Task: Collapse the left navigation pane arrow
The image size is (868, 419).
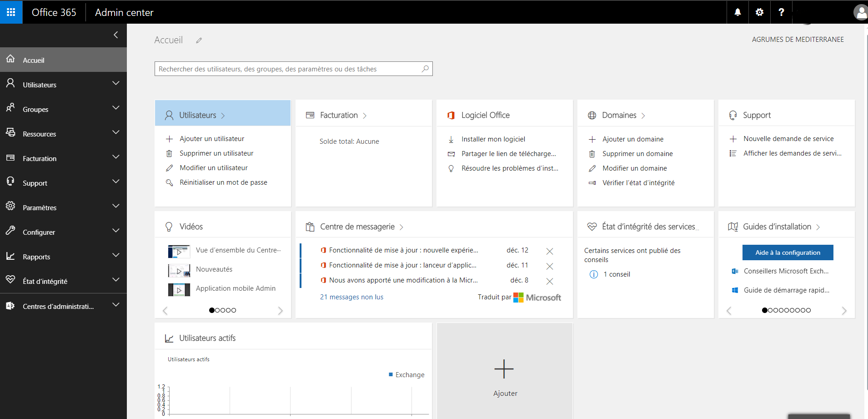Action: (116, 35)
